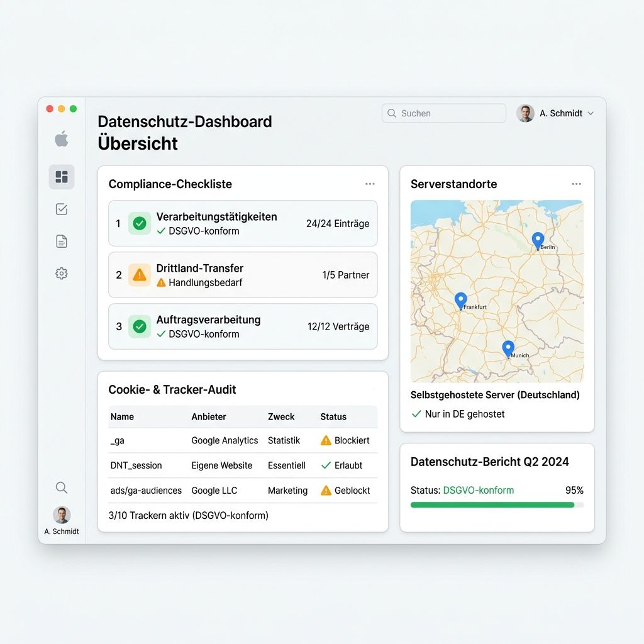Click the Google Analytics provider cell
644x644 pixels.
(225, 440)
